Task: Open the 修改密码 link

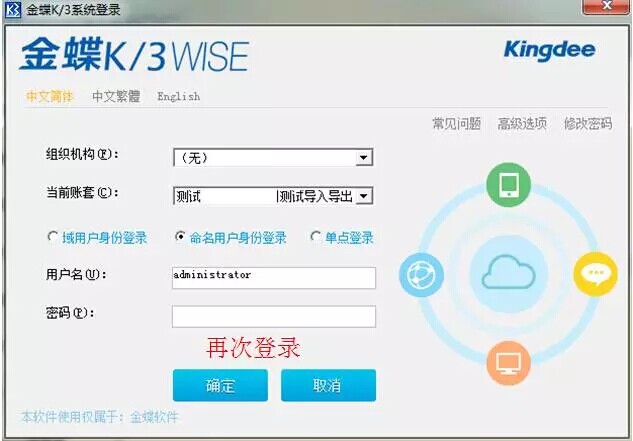Action: [x=588, y=124]
